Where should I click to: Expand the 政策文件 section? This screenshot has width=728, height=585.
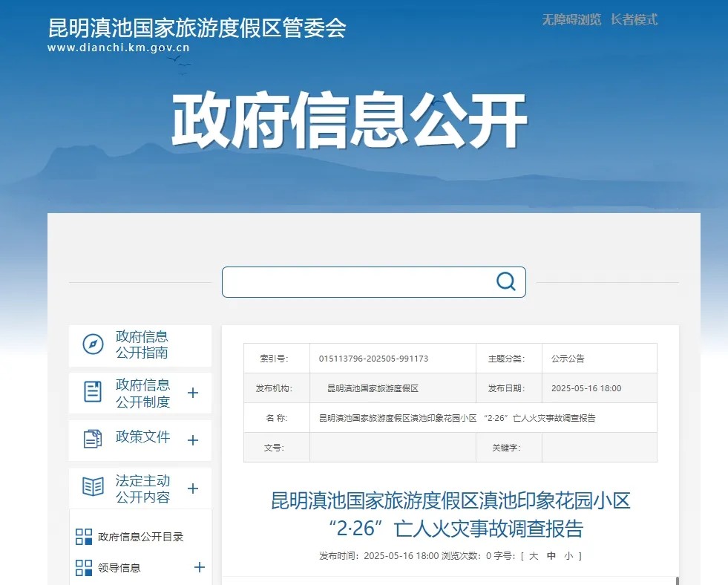tap(192, 439)
